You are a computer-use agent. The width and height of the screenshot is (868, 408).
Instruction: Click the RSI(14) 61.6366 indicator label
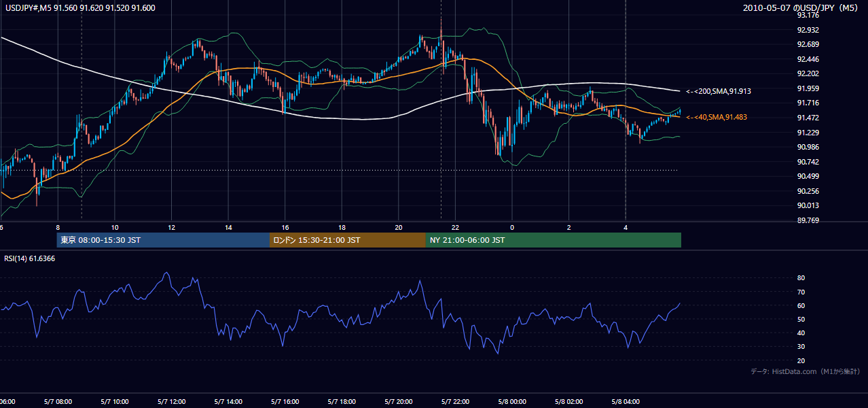[x=30, y=258]
